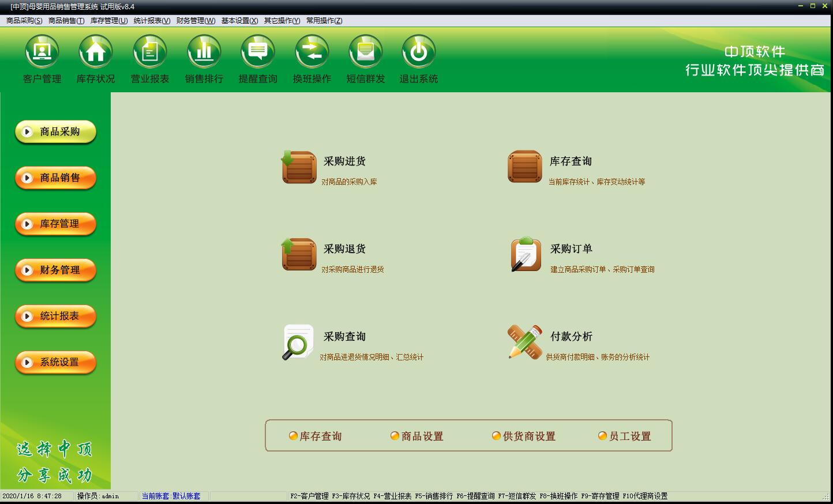This screenshot has height=504, width=833.
Task: Click orange bullet beside 供货商设置
Action: click(x=496, y=436)
